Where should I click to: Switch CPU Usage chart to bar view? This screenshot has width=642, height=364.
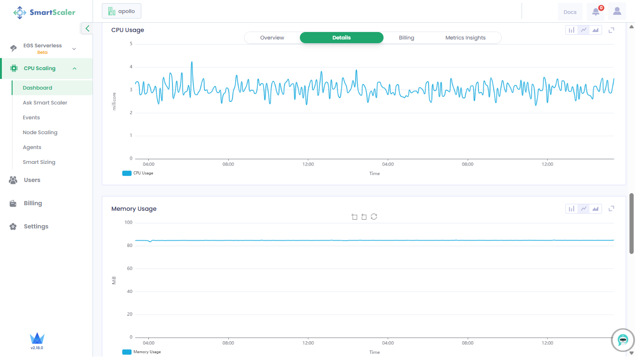pyautogui.click(x=571, y=30)
